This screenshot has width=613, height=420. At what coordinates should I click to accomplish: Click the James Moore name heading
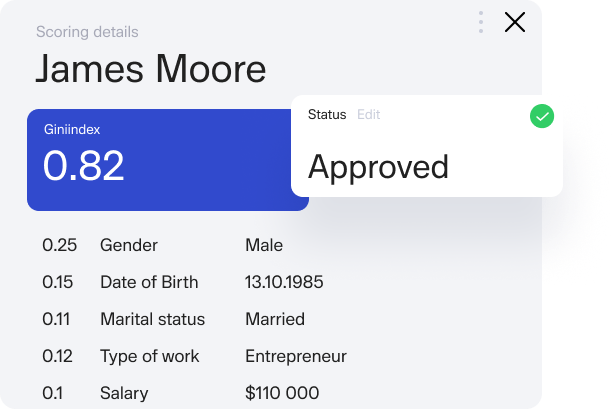(x=151, y=69)
